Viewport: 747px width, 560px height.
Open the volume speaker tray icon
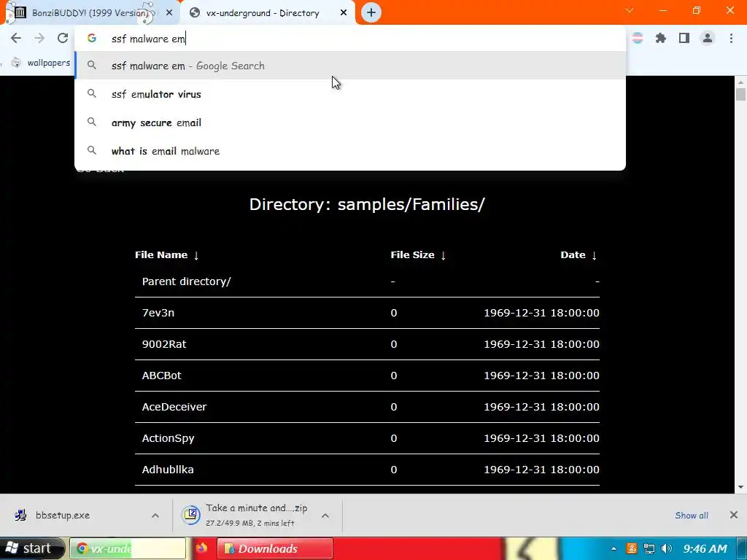coord(667,548)
